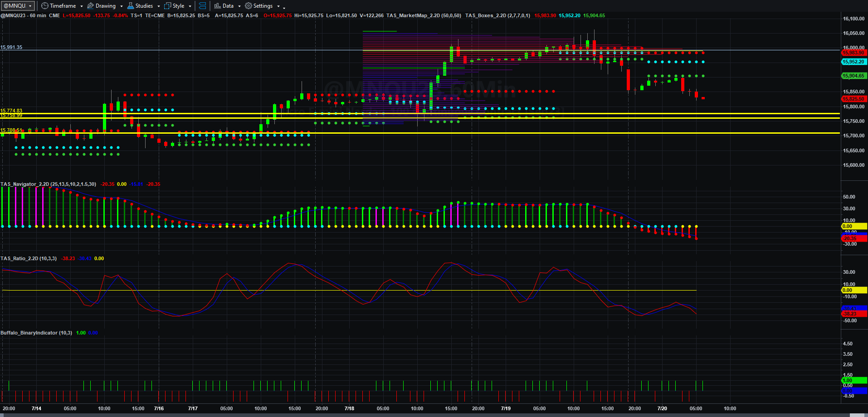Click the Data bar-chart icon

pyautogui.click(x=217, y=6)
